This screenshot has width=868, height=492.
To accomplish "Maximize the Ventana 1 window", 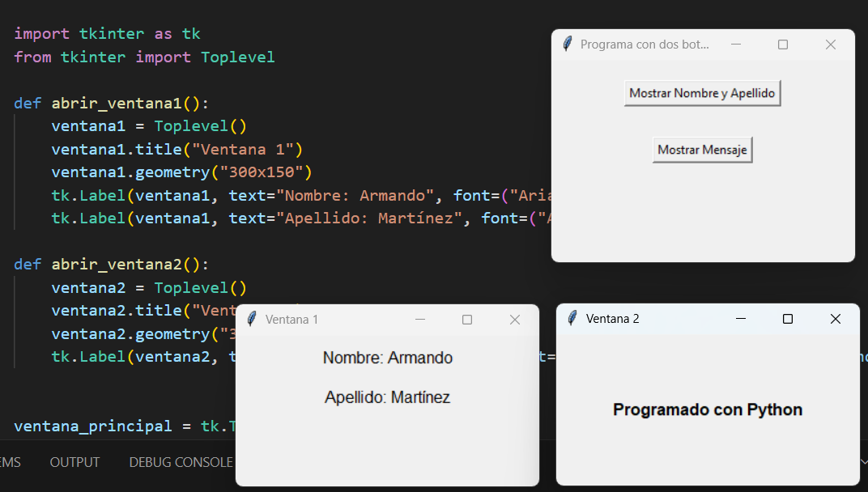I will point(467,320).
